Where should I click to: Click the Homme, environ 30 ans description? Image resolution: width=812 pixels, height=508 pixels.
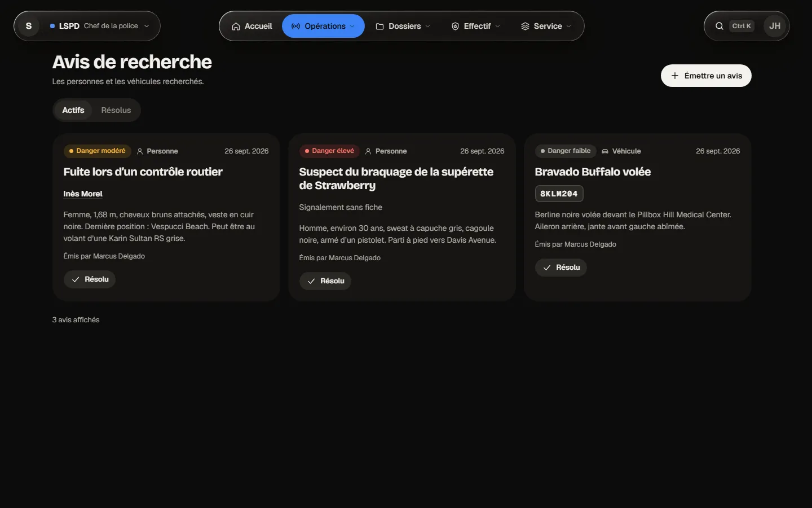pos(398,234)
